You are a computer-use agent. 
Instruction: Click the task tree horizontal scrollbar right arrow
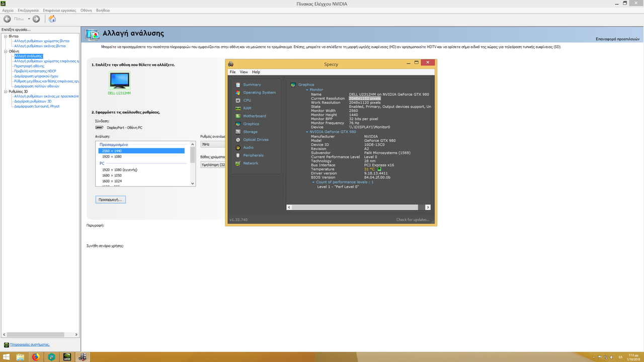(76, 334)
